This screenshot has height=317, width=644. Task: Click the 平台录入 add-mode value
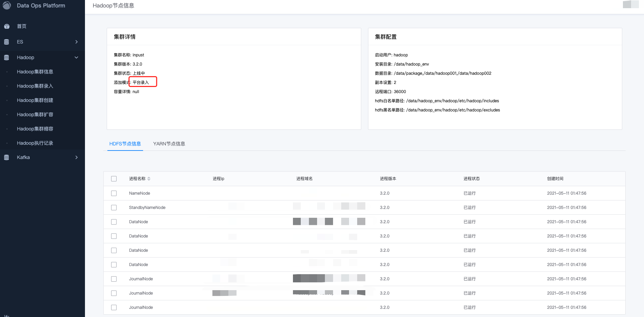pyautogui.click(x=141, y=83)
